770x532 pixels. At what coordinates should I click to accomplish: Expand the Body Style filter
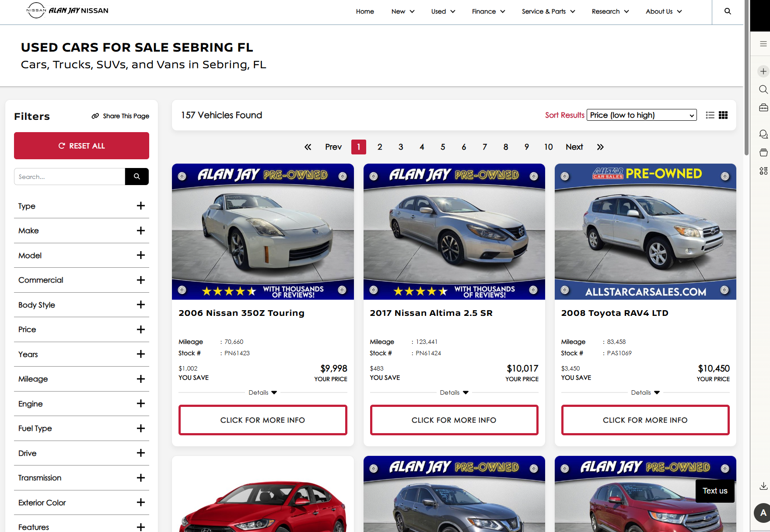(x=81, y=305)
